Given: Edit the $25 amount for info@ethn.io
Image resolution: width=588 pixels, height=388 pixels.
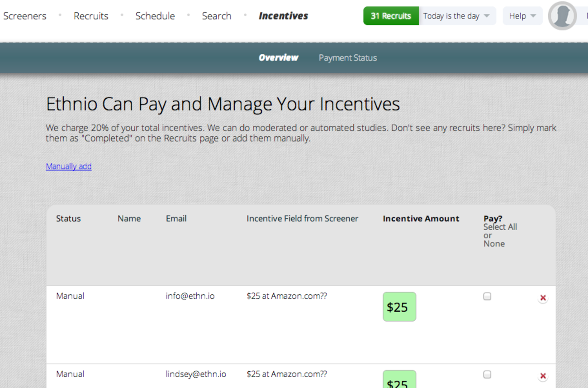Looking at the screenshot, I should pos(399,307).
